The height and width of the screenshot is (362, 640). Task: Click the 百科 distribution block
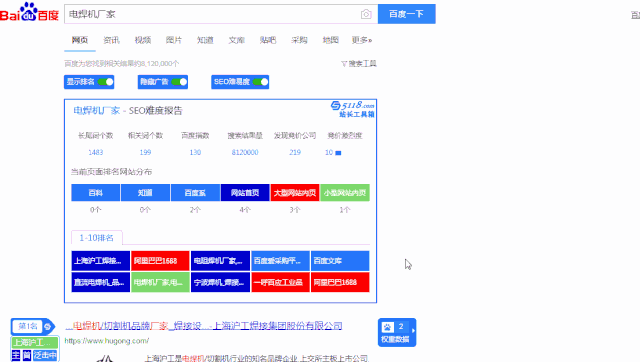coord(96,193)
